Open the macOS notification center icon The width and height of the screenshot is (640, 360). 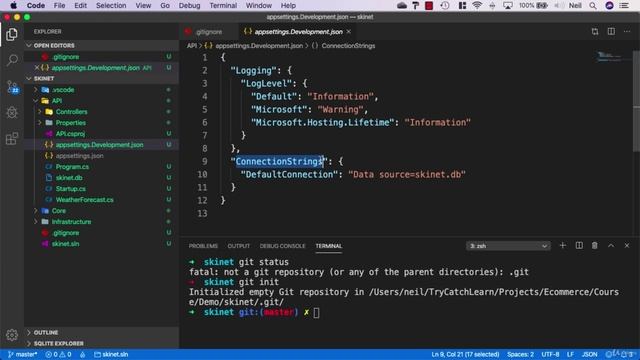point(624,5)
